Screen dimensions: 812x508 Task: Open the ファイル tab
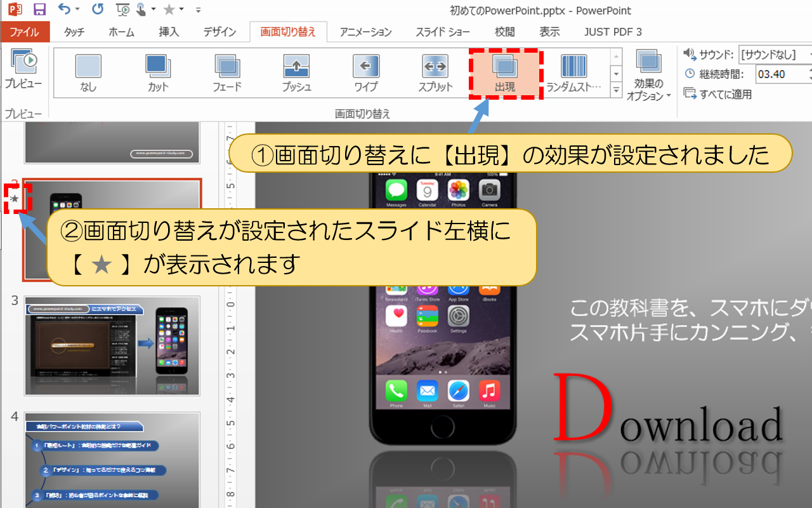coord(25,32)
